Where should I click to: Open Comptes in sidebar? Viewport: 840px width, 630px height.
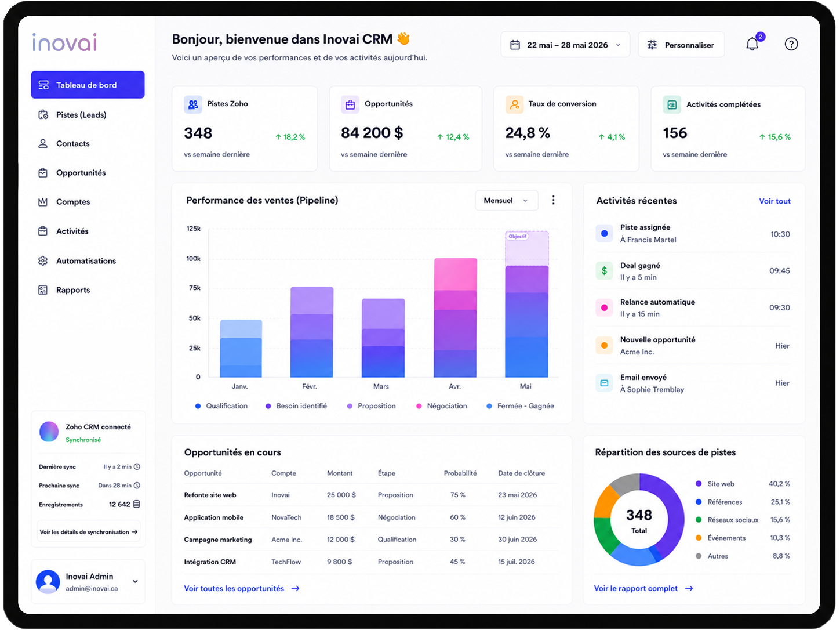coord(88,202)
